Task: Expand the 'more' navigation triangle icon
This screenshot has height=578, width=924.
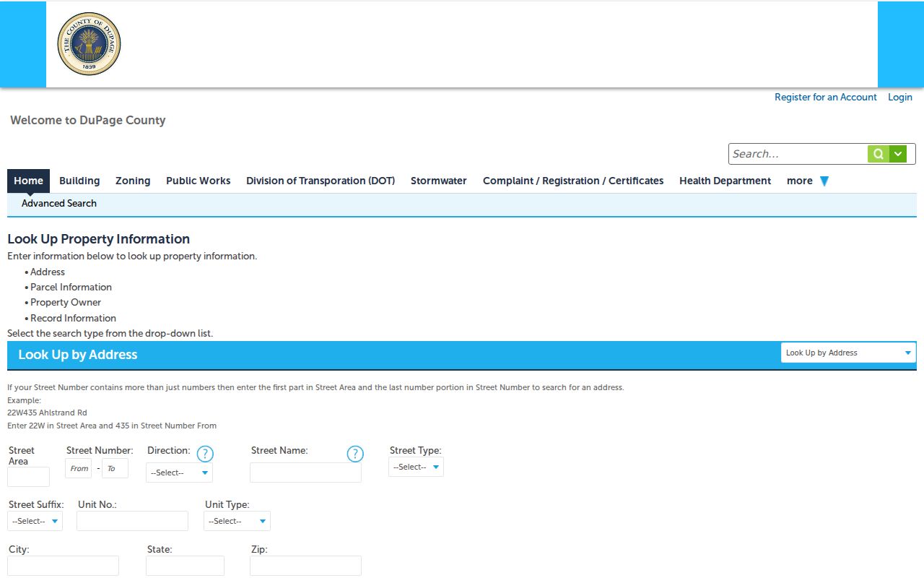Action: [x=824, y=181]
